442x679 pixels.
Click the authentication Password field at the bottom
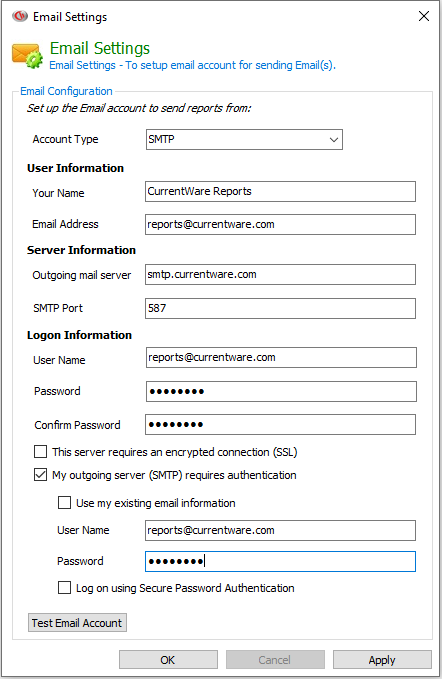coord(281,561)
